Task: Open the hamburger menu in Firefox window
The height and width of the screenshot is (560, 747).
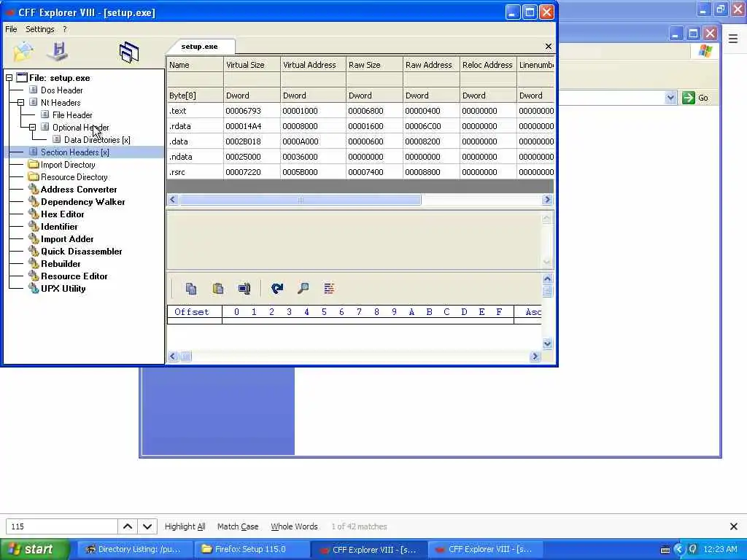Action: pos(732,39)
